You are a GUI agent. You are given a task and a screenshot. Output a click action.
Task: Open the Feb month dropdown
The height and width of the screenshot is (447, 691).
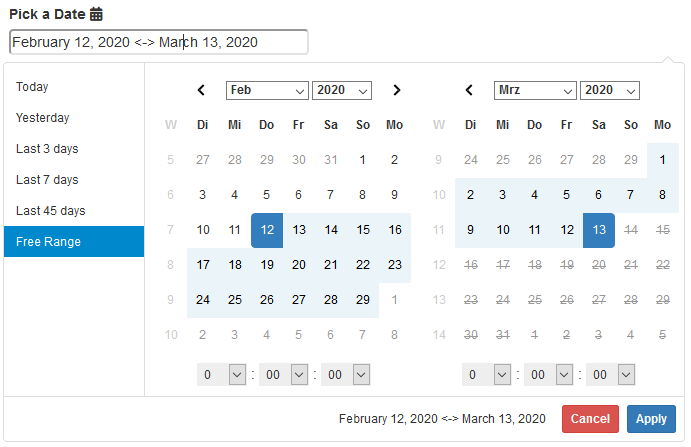tap(267, 90)
